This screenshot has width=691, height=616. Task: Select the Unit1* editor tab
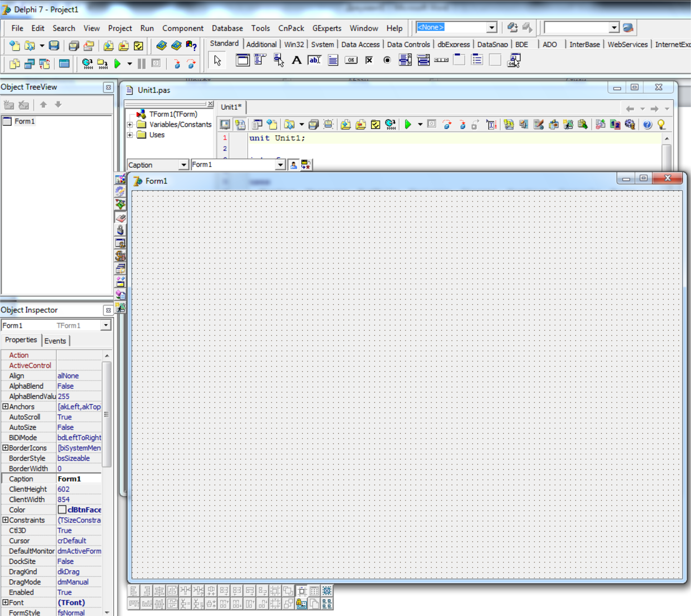click(x=231, y=107)
